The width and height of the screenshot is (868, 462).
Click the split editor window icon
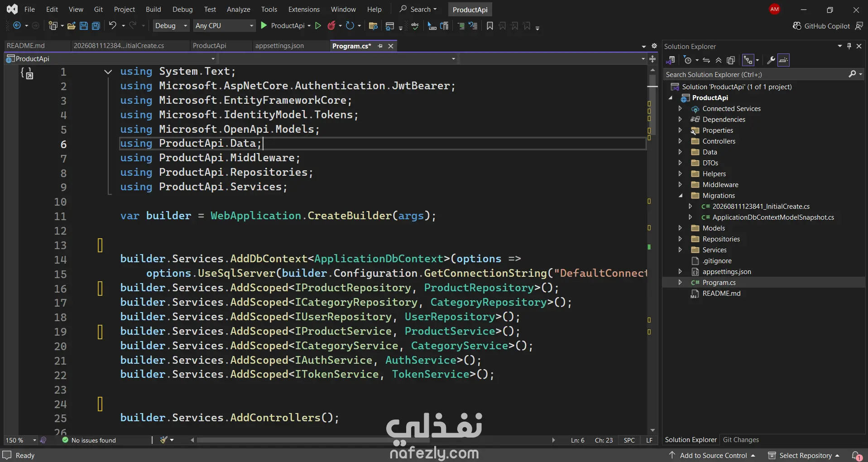(x=652, y=59)
